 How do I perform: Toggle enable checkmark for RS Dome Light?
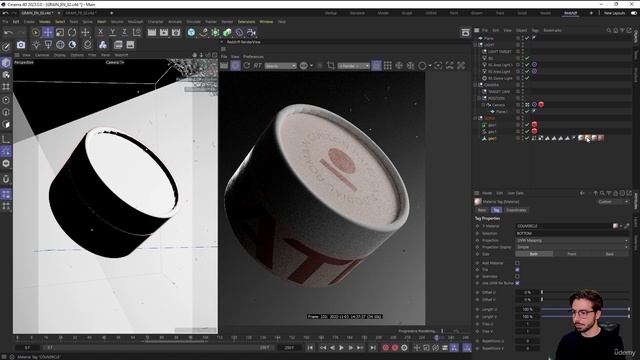[527, 78]
